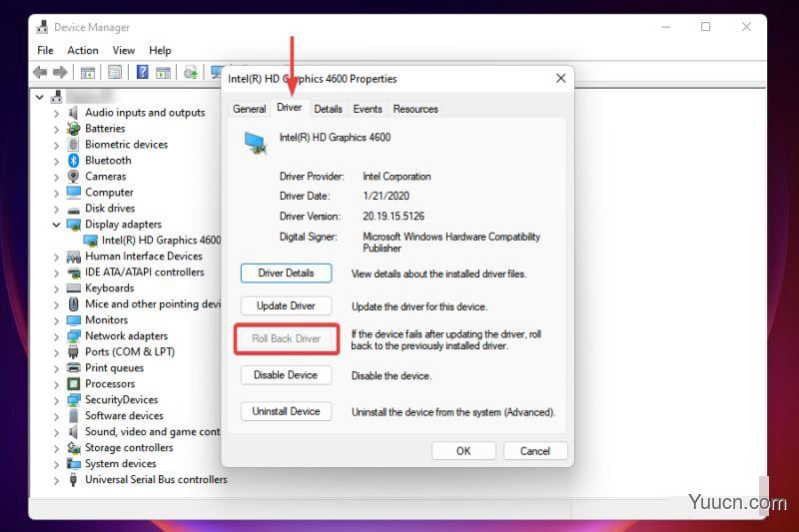Click the Forward arrow in Device Manager toolbar
The image size is (799, 532).
[x=60, y=72]
